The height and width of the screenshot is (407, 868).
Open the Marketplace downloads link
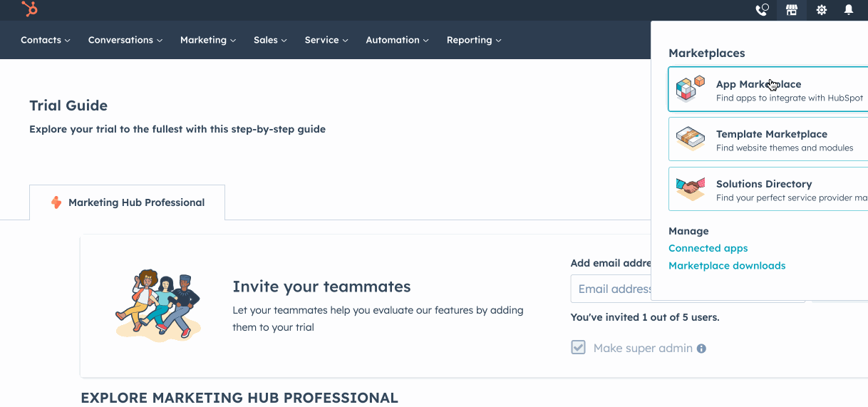tap(727, 265)
